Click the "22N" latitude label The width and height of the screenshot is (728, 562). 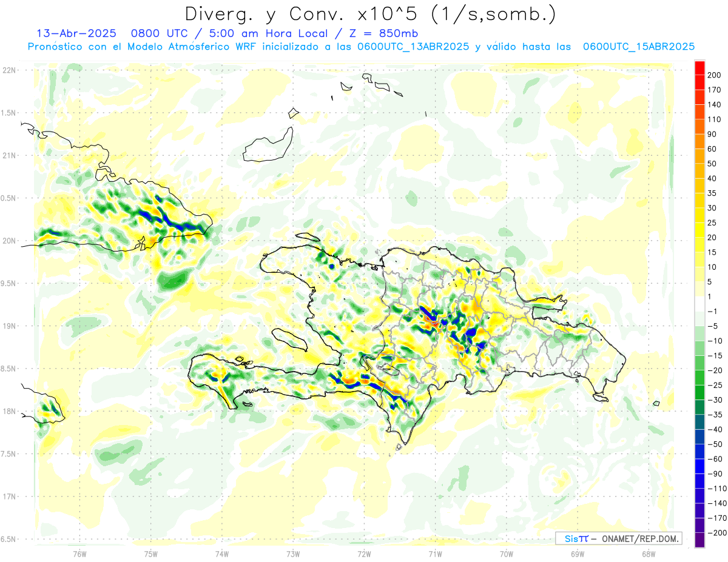(x=9, y=70)
